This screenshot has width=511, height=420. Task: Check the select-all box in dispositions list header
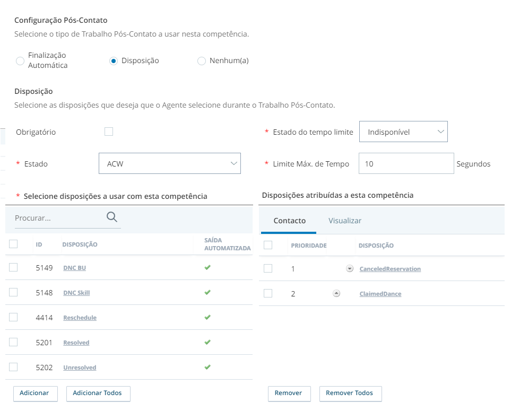pyautogui.click(x=13, y=244)
